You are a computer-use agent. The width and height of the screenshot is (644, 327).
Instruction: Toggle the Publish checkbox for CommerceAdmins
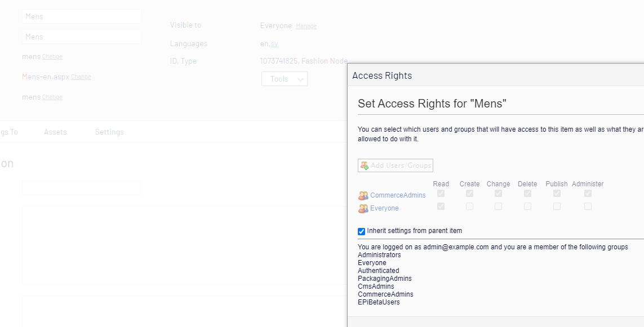(x=557, y=194)
